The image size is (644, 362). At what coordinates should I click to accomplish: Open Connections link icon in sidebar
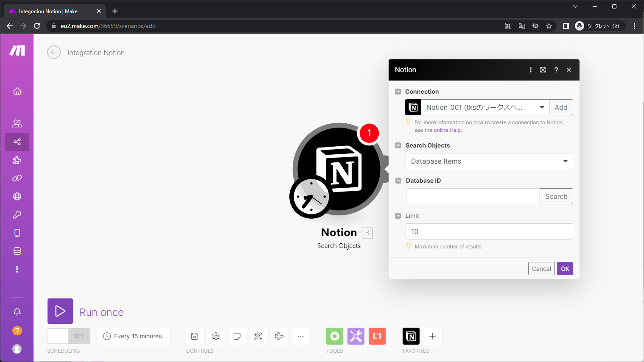pos(17,178)
